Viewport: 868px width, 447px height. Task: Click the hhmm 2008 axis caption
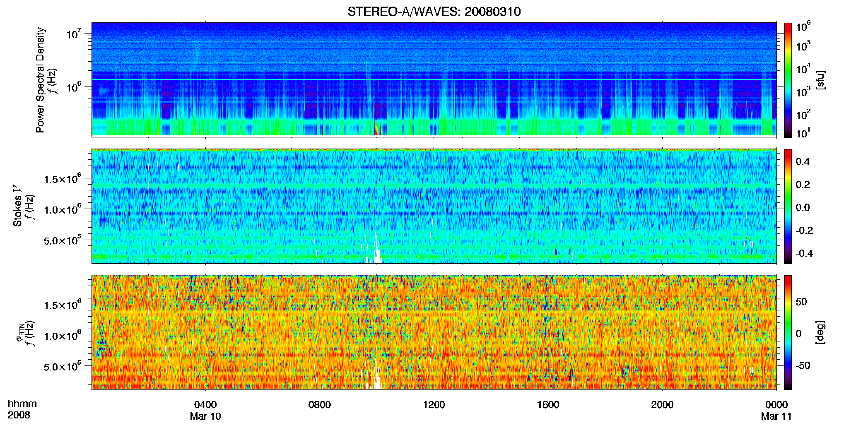22,409
